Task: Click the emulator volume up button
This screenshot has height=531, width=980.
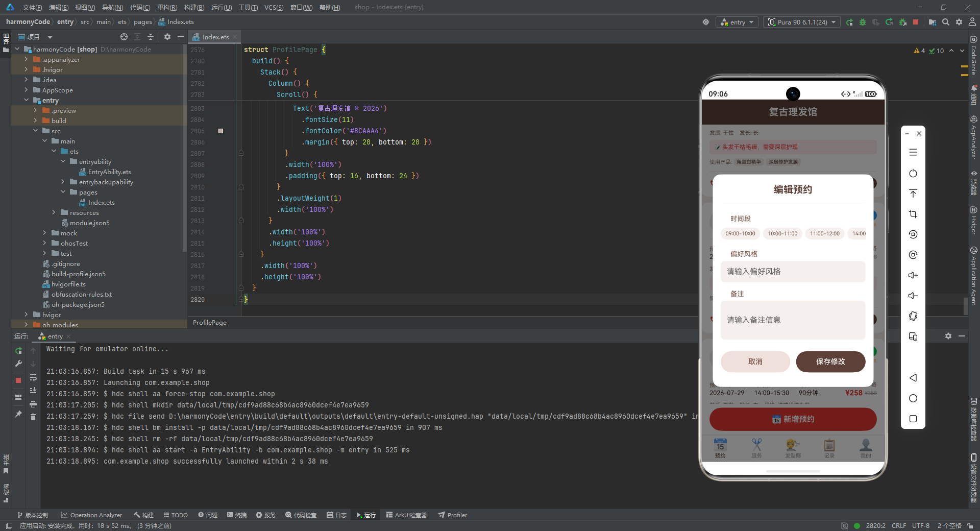Action: [913, 275]
